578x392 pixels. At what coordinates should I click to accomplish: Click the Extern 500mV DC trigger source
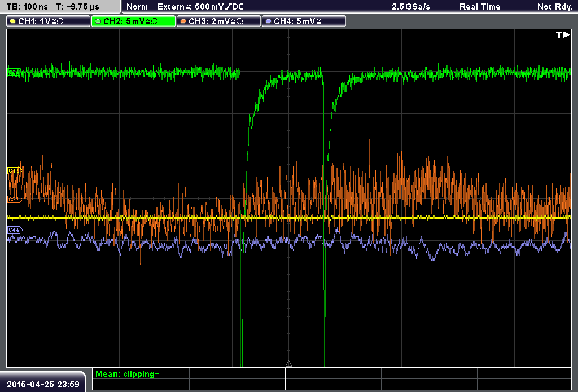coord(200,7)
